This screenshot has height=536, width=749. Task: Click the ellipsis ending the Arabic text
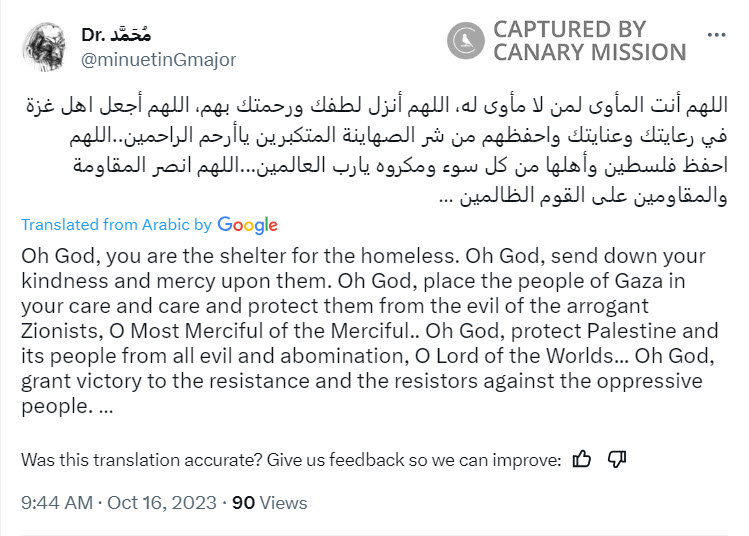tap(446, 195)
